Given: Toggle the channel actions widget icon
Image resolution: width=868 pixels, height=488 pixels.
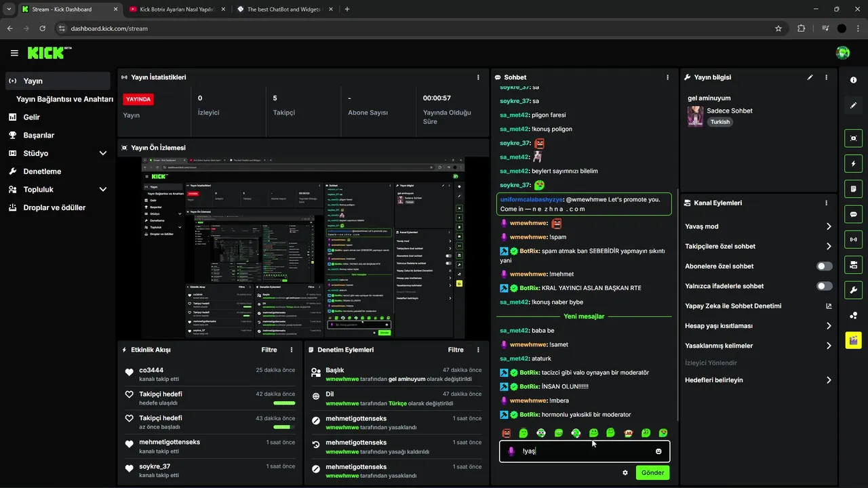Looking at the screenshot, I should tap(853, 264).
